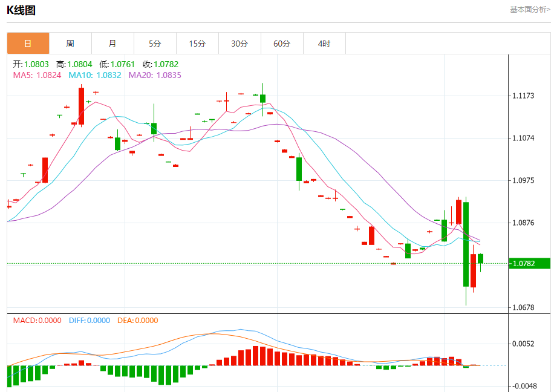Click the 1.0678 price axis label
This screenshot has width=554, height=392.
click(x=523, y=307)
